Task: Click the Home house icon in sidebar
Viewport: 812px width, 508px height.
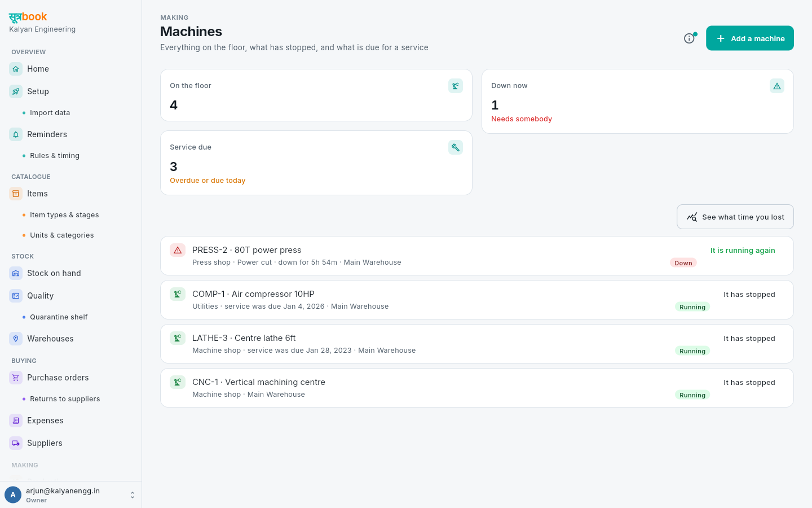Action: point(16,69)
